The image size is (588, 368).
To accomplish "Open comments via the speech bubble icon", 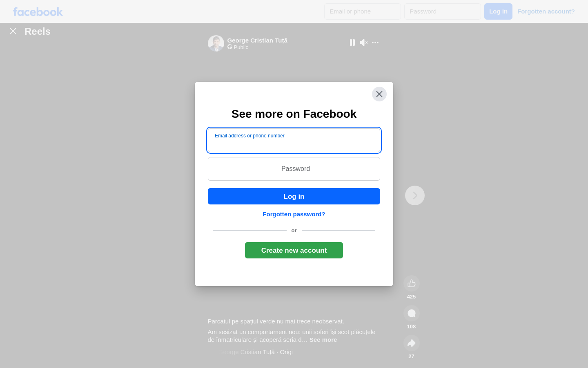I will click(x=412, y=313).
